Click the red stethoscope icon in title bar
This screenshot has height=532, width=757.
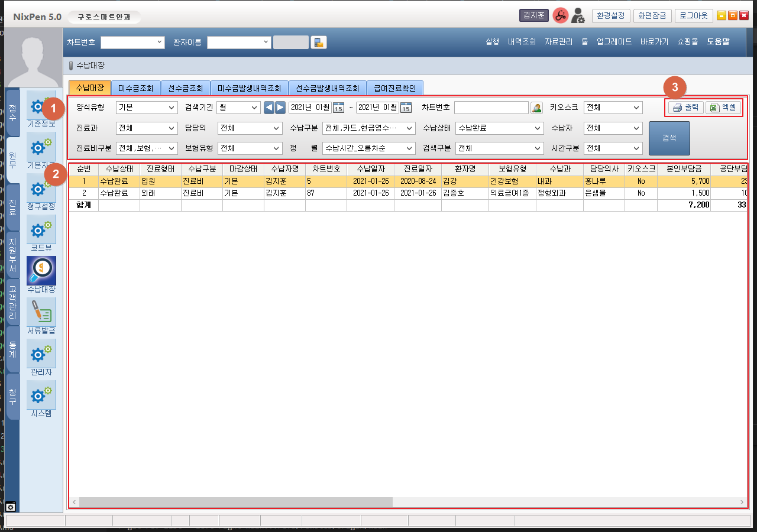[559, 16]
